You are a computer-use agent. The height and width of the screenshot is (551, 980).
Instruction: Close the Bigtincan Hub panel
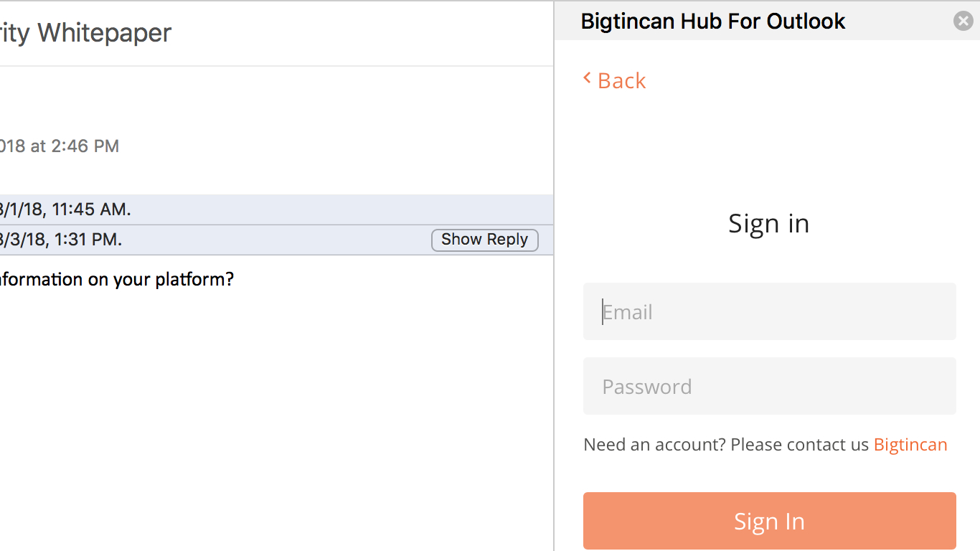(963, 21)
